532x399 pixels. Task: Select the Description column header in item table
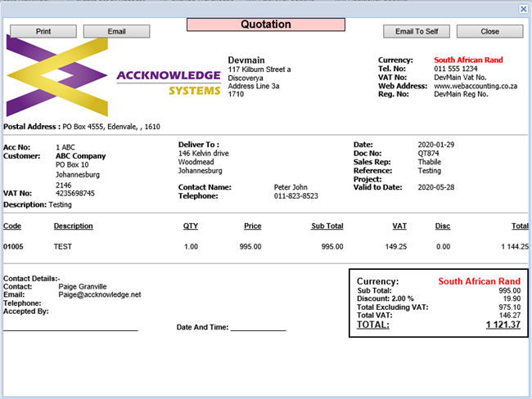click(x=74, y=226)
